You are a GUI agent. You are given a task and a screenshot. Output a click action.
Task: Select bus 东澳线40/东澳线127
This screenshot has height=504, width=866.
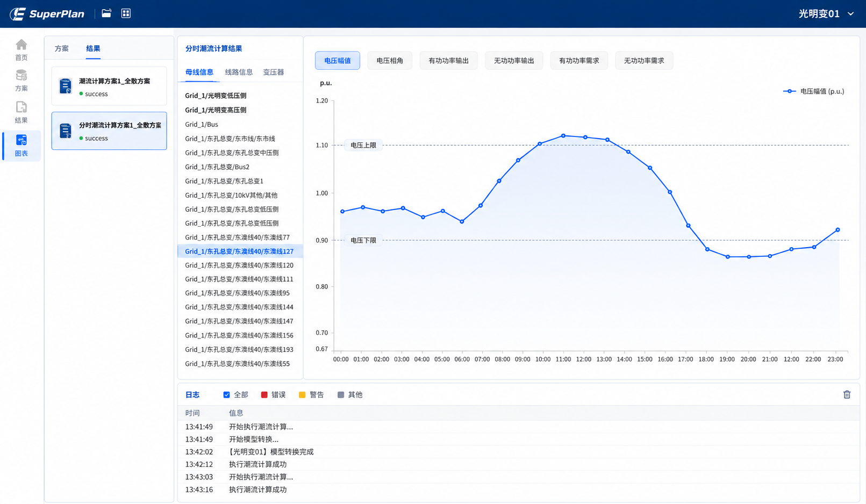click(239, 251)
